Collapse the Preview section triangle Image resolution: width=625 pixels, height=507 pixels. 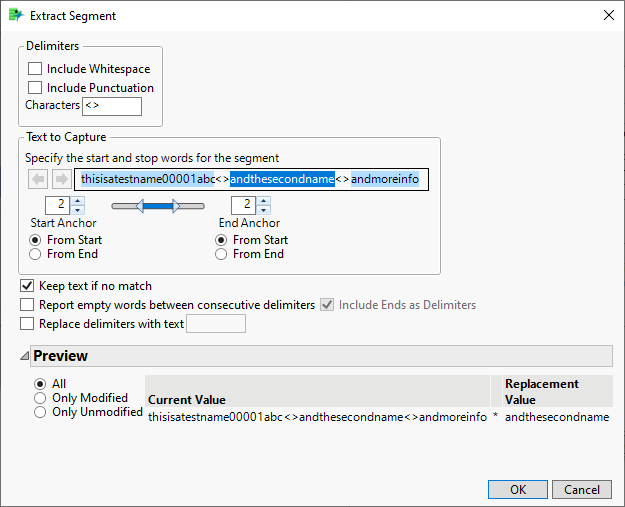[25, 357]
